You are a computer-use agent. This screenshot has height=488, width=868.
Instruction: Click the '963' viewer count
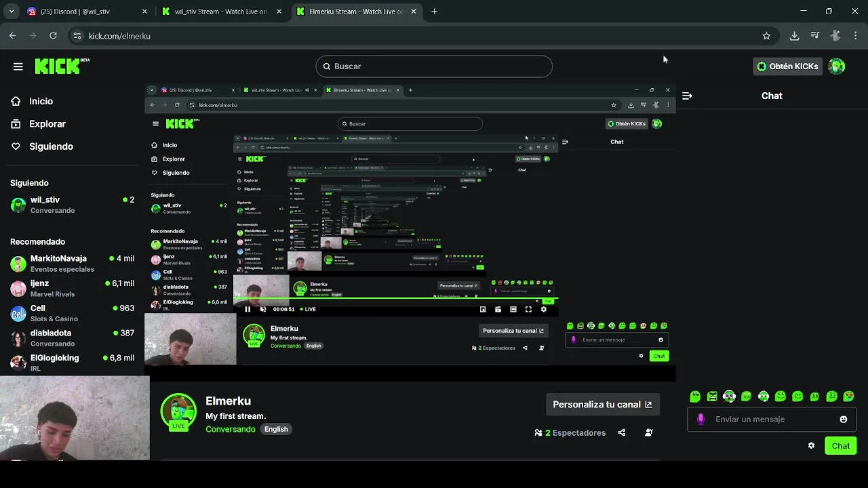click(127, 308)
